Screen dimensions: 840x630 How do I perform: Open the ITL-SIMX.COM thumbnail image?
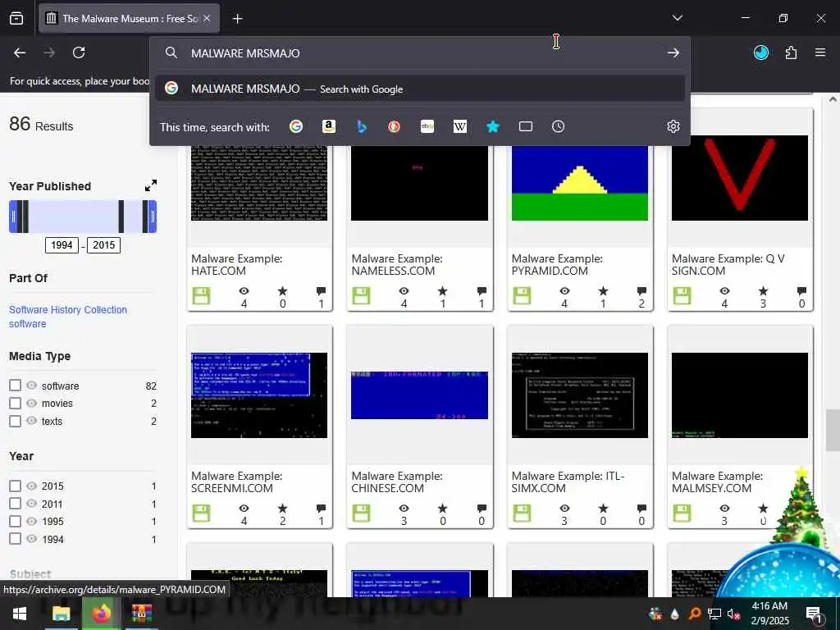(580, 395)
